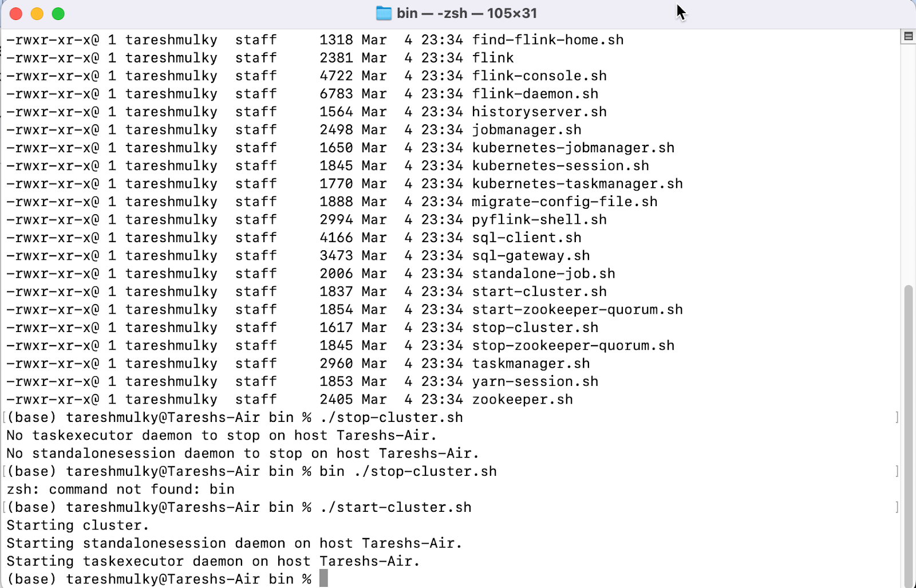The height and width of the screenshot is (588, 916).
Task: Select the flink-daemon.sh entry
Action: tap(535, 94)
